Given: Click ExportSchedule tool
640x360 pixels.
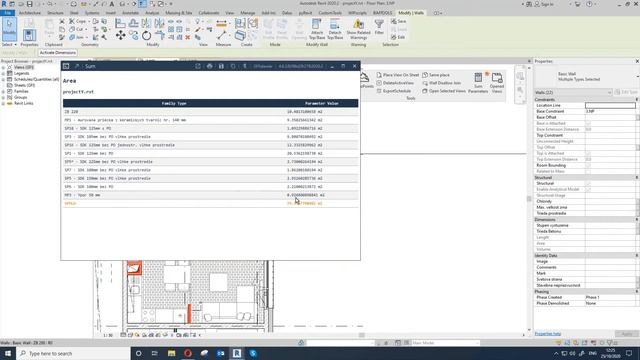Looking at the screenshot, I should (393, 91).
